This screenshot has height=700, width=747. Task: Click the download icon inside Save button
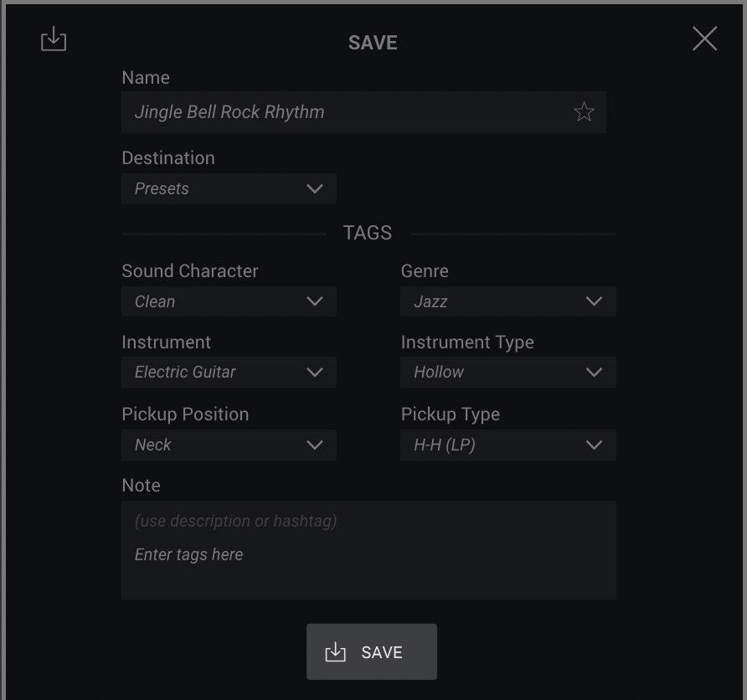pos(335,652)
